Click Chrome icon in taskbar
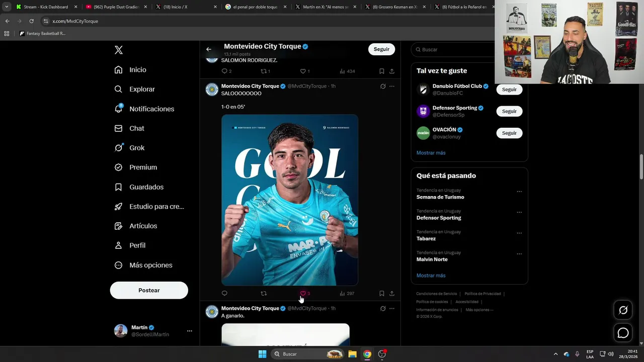Viewport: 644px width, 362px height. (x=367, y=354)
